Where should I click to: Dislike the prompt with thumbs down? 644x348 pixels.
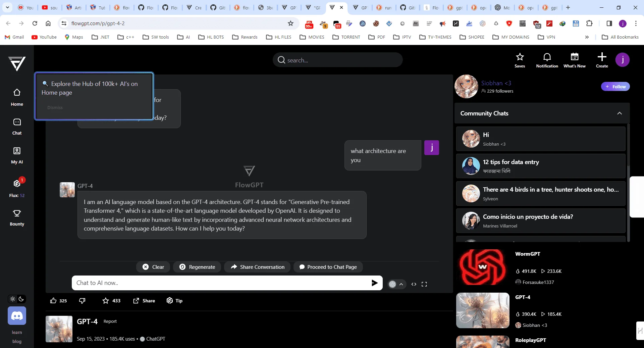82,301
